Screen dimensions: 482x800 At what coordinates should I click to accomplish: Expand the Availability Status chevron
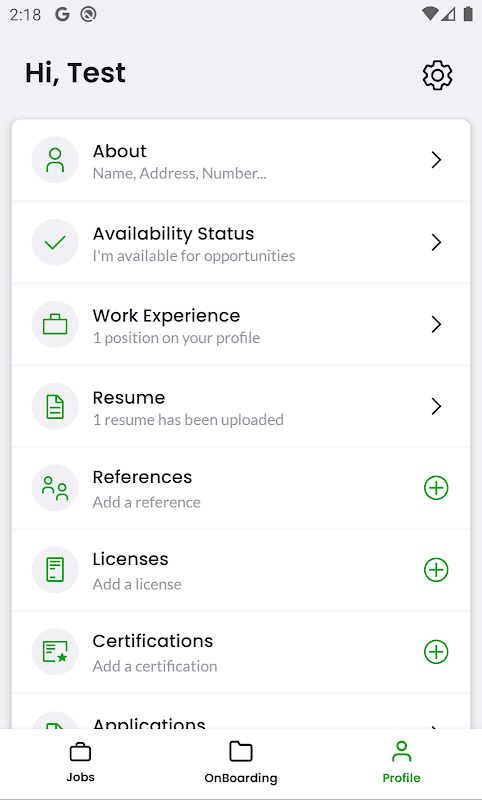click(436, 242)
